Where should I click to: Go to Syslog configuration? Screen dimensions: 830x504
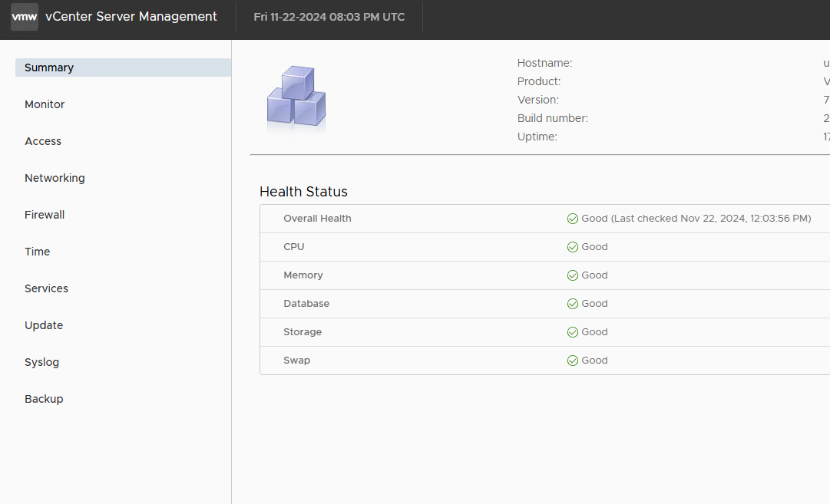tap(41, 362)
